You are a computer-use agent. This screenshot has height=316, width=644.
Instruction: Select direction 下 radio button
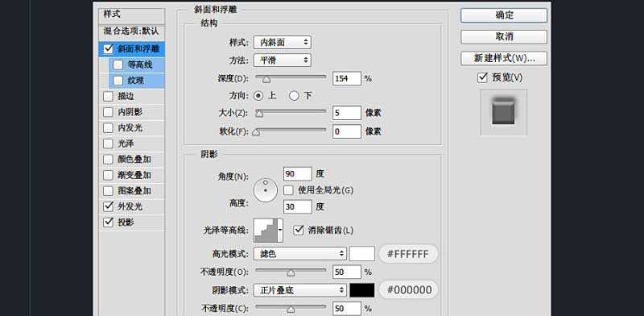(294, 96)
